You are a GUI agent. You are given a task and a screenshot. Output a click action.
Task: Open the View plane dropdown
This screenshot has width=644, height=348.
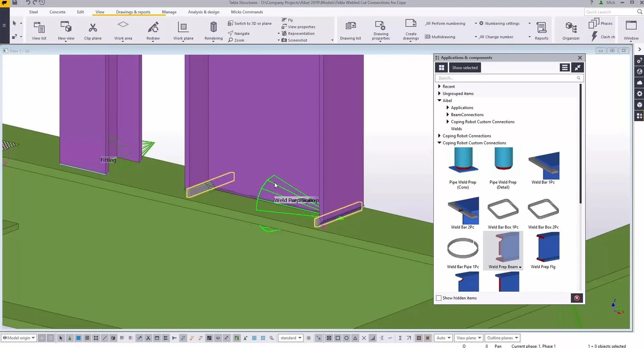pos(468,338)
